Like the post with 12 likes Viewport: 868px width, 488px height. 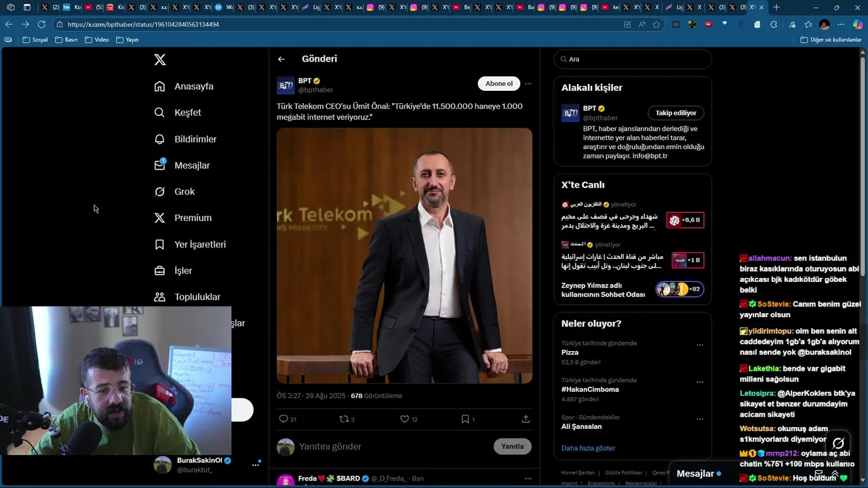(405, 419)
